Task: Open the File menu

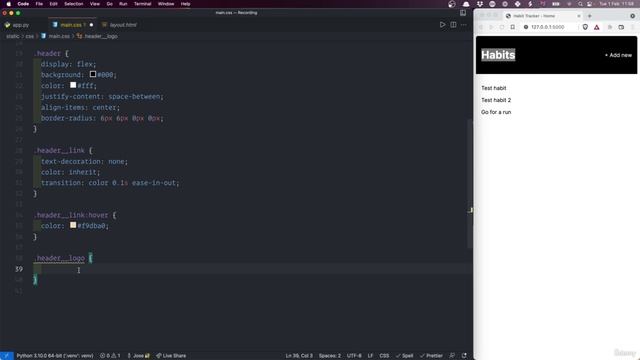Action: (x=39, y=4)
